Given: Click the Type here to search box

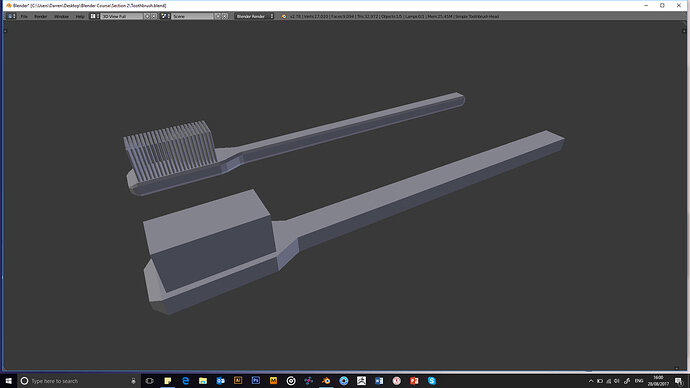Looking at the screenshot, I should click(78, 381).
